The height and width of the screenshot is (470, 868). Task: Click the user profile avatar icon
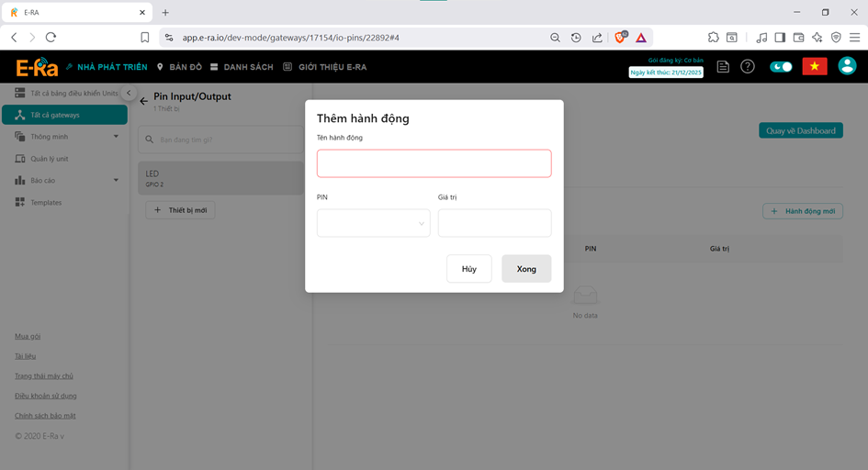[847, 67]
